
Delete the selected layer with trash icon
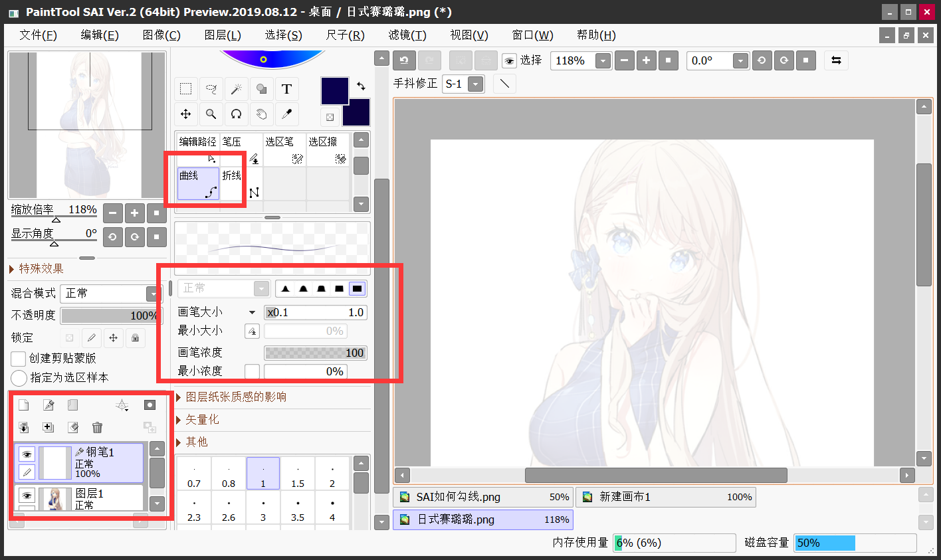pyautogui.click(x=97, y=428)
